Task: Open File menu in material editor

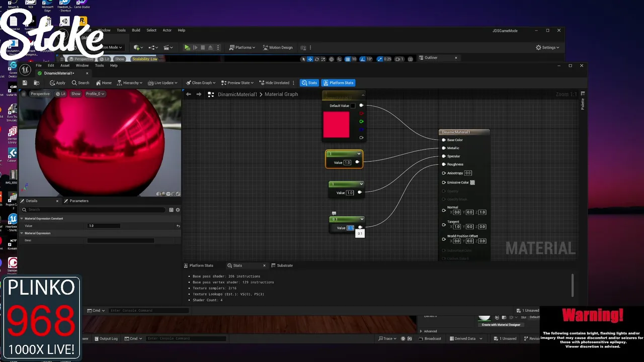Action: click(38, 65)
